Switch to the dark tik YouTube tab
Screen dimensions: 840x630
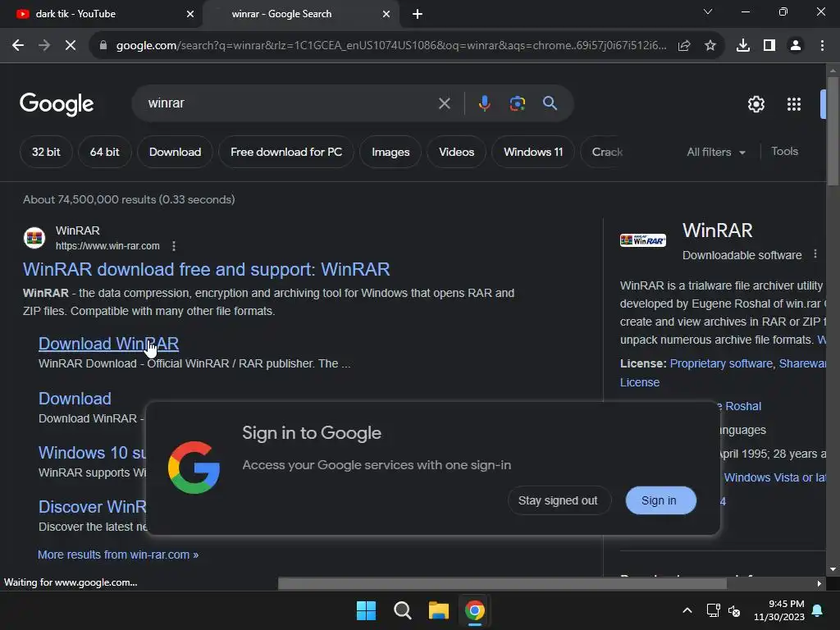click(x=101, y=14)
